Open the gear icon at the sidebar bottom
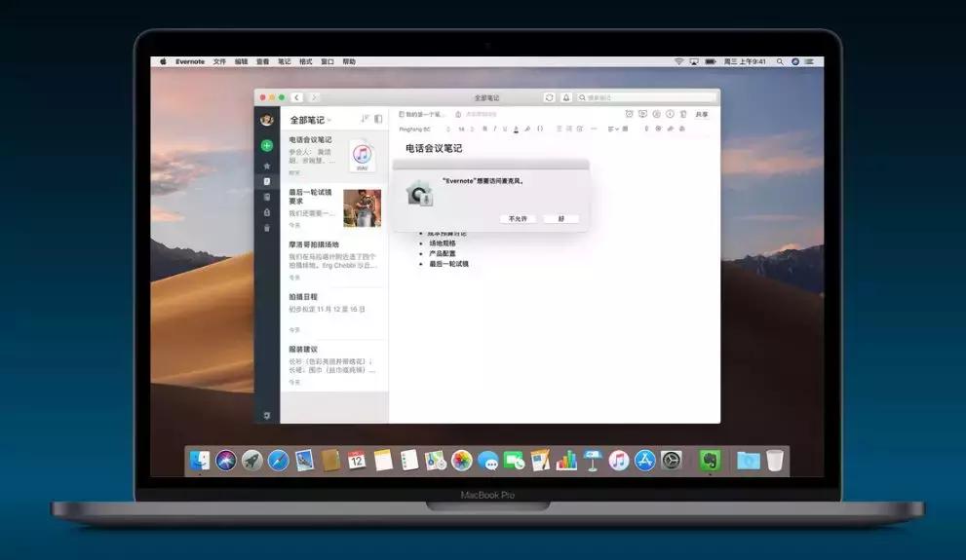This screenshot has height=560, width=966. (x=267, y=416)
